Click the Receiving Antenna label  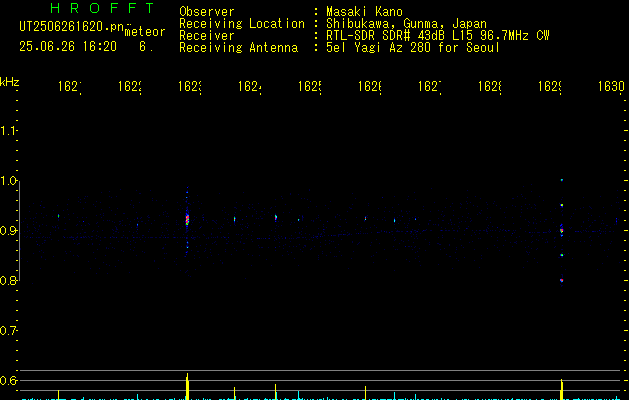coord(238,48)
